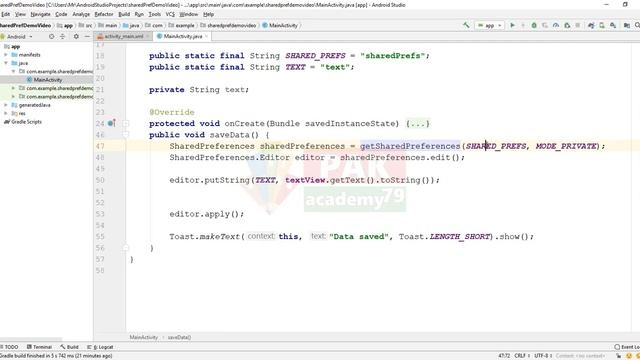This screenshot has width=640, height=360.
Task: Collapse the java folder
Action: [6, 63]
